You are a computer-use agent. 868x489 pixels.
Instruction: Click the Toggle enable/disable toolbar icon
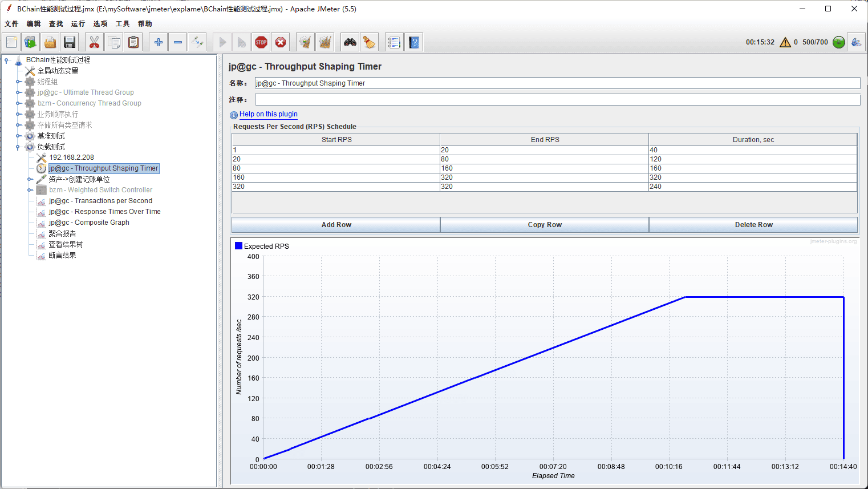click(x=197, y=42)
